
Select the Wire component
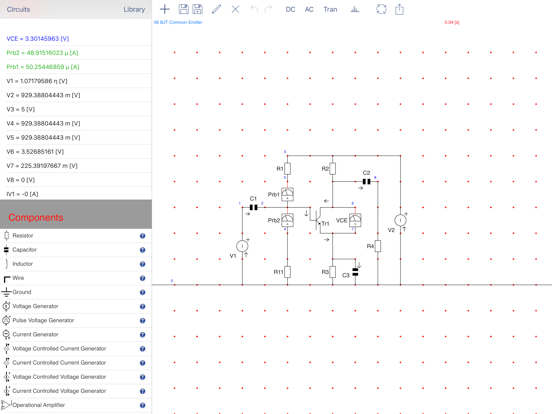(76, 278)
